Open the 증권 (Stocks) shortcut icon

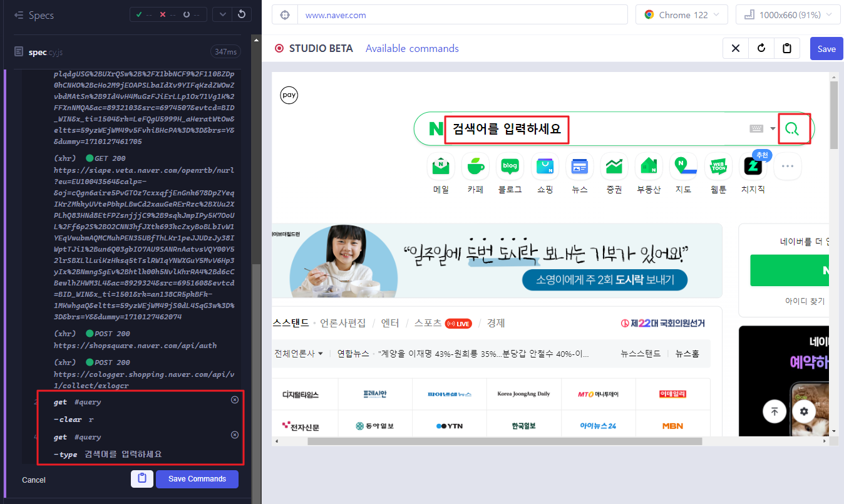click(614, 166)
